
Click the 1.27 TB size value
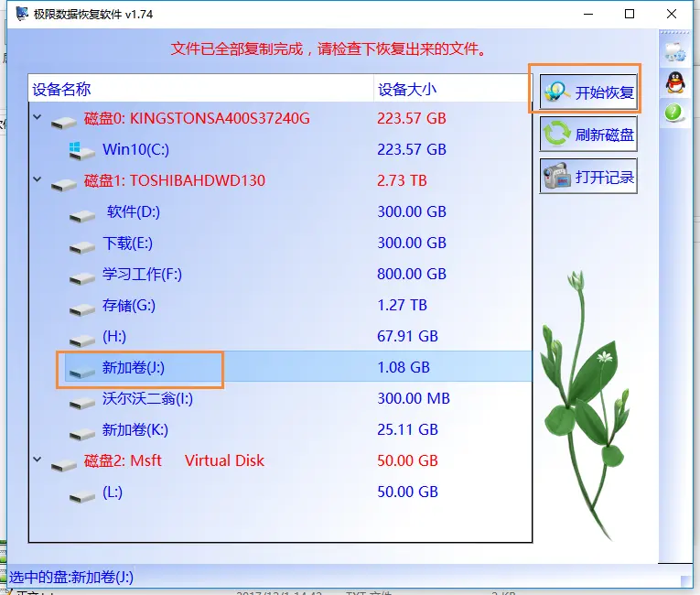pos(402,305)
